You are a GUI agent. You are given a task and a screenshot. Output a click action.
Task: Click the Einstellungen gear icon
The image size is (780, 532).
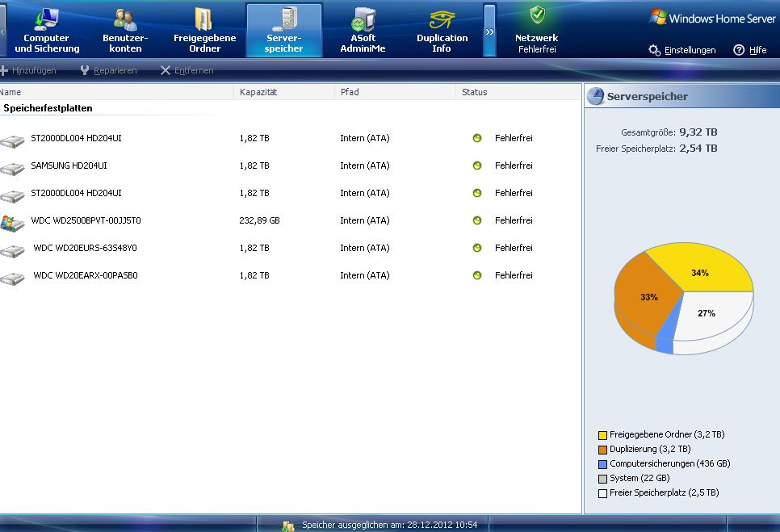654,50
